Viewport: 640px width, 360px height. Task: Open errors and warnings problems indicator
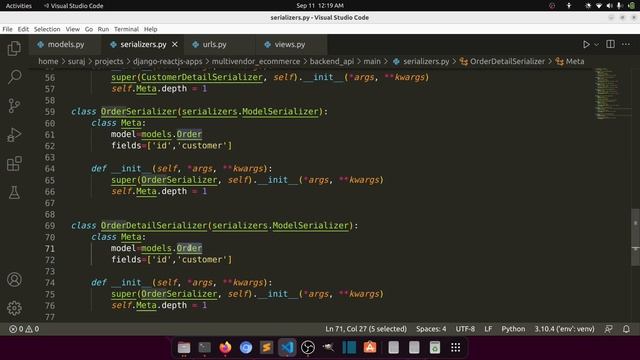click(24, 329)
